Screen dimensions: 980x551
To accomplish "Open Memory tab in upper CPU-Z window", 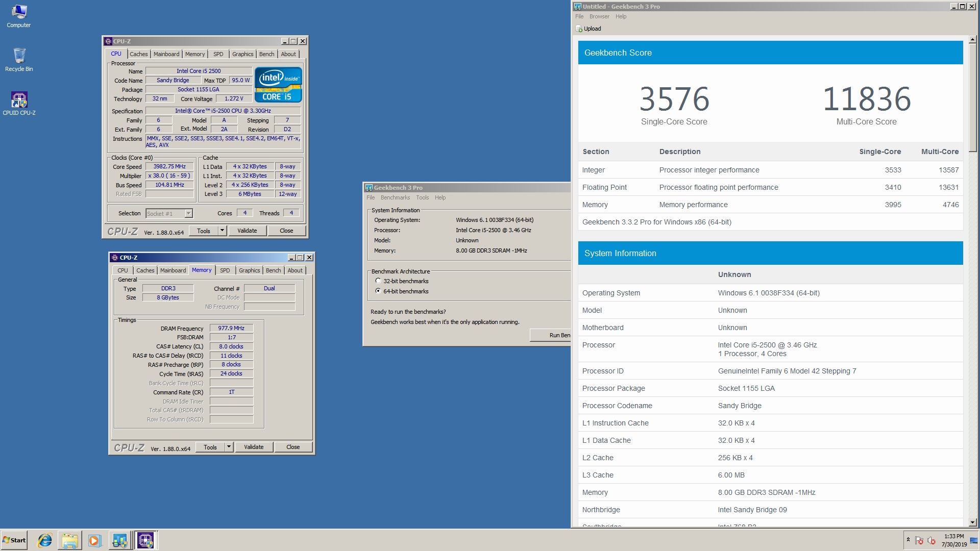I will click(x=195, y=54).
